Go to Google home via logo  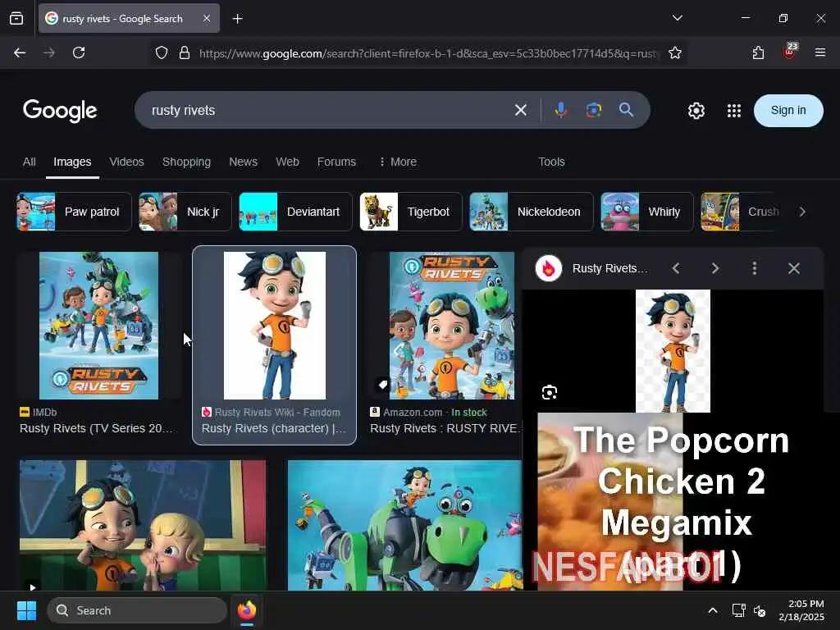pyautogui.click(x=60, y=111)
